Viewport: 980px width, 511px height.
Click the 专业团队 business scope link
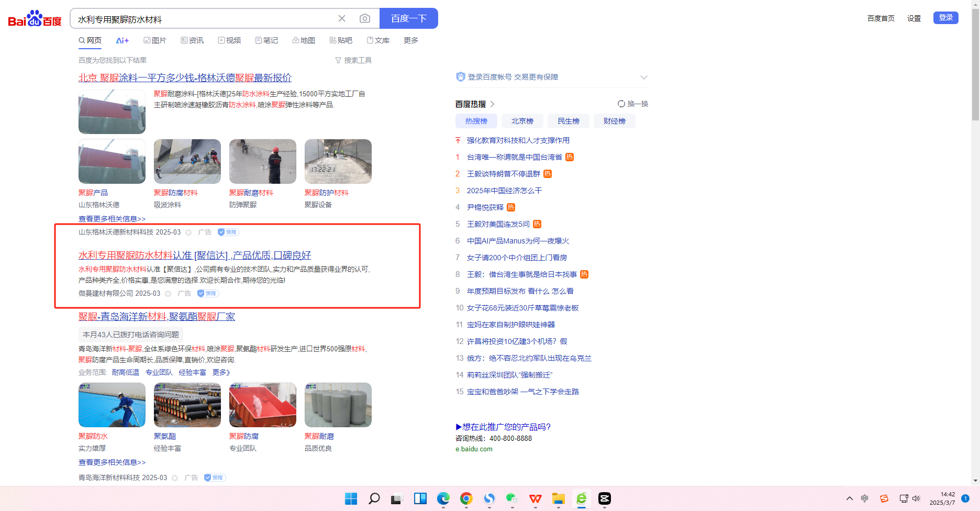point(159,372)
